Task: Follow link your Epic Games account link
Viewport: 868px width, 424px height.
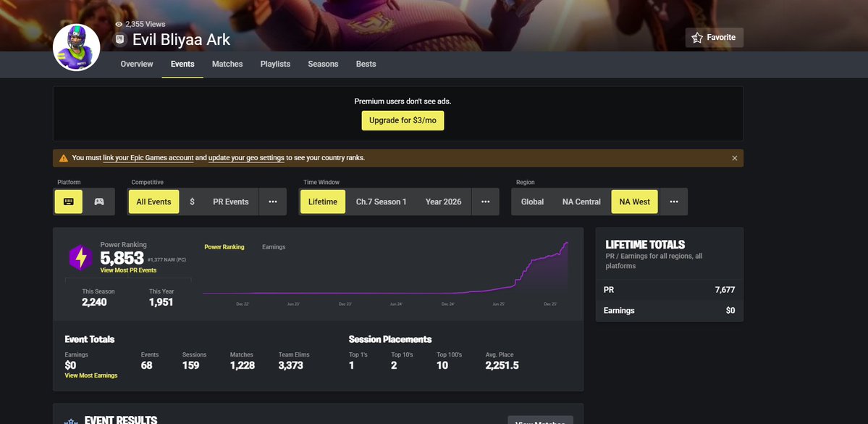Action: (x=148, y=158)
